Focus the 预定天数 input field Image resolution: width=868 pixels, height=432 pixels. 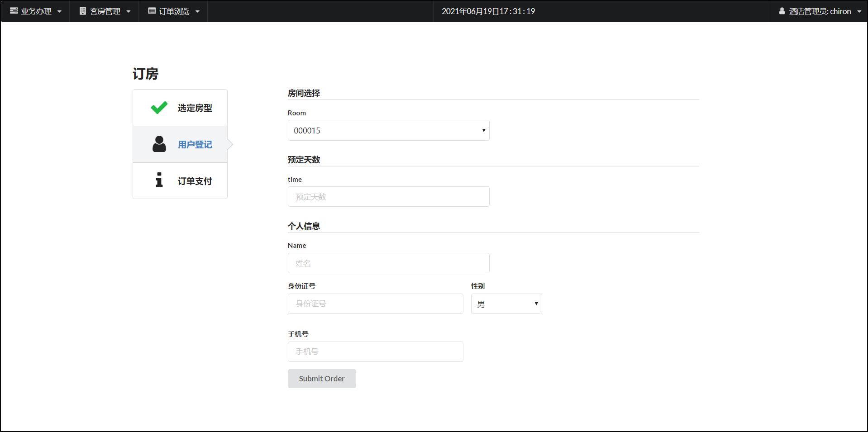[388, 197]
